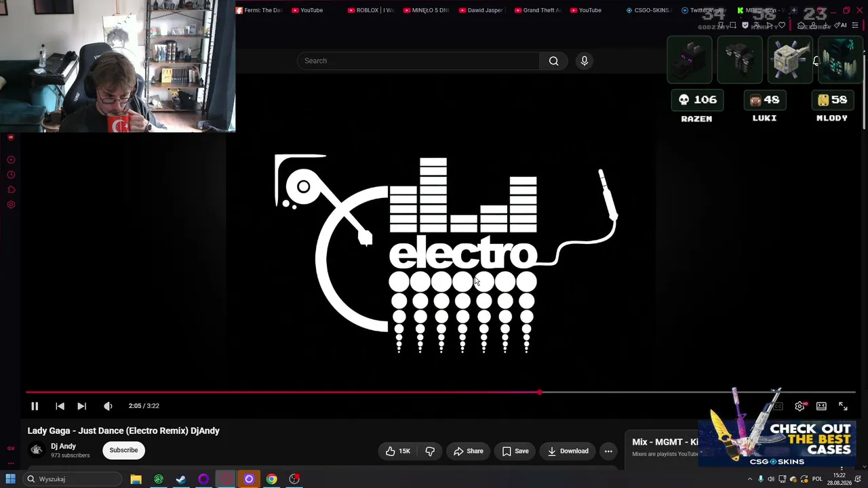Open the system tray volume control
868x488 pixels.
771,479
